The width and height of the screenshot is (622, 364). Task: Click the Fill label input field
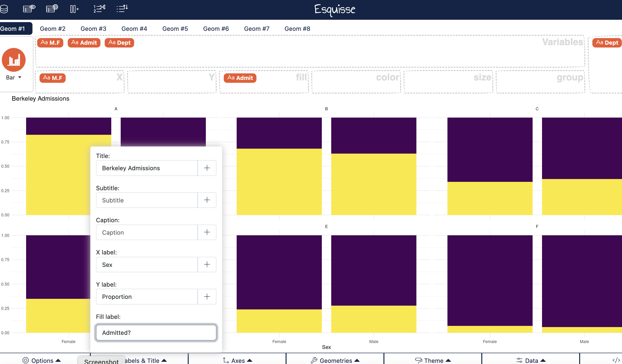[156, 332]
